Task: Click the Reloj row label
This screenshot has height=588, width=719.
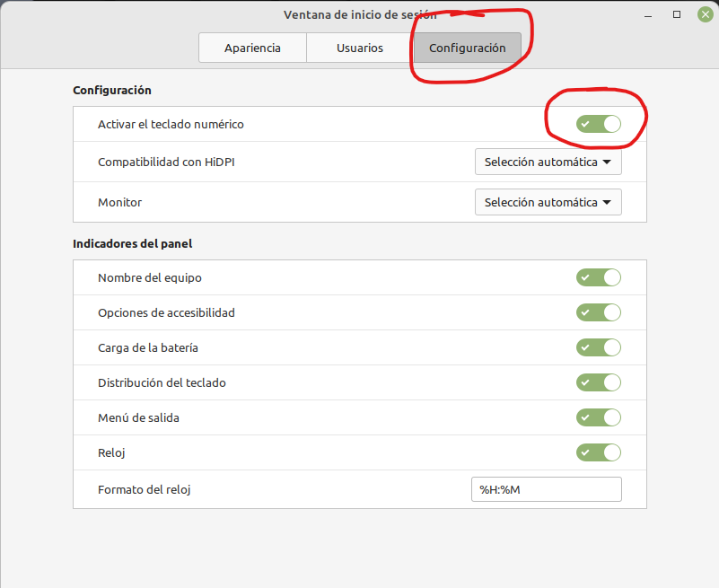Action: click(x=111, y=452)
